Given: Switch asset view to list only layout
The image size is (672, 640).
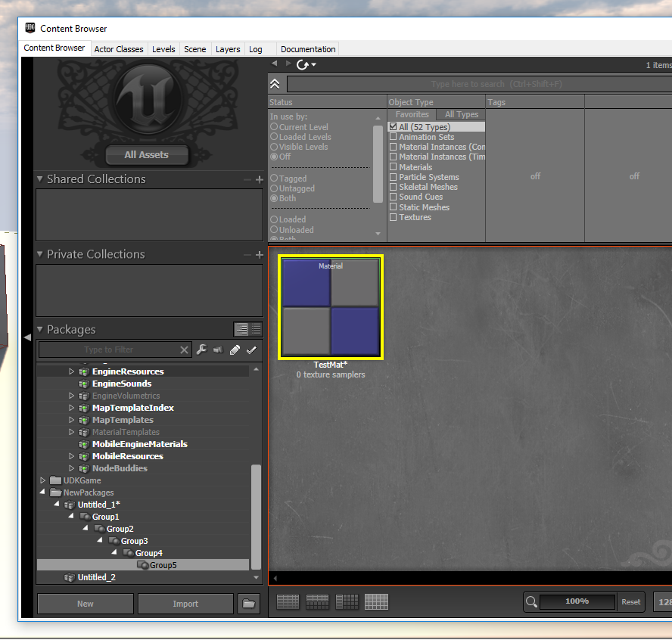Looking at the screenshot, I should 288,602.
